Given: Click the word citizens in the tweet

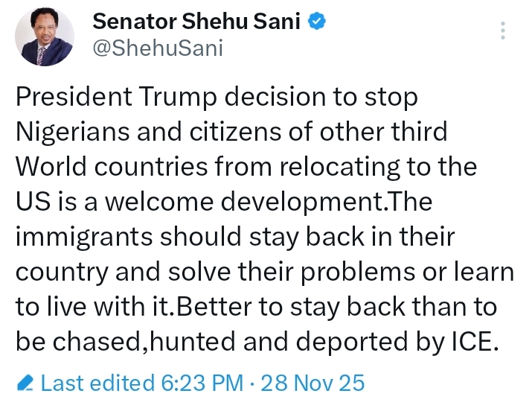Looking at the screenshot, I should (x=235, y=132).
